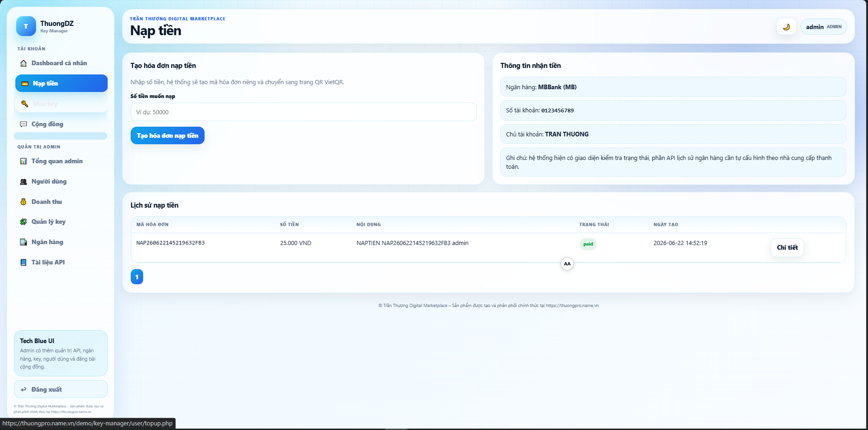868x430 pixels.
Task: Open Dashboard cá nhân menu item
Action: (x=61, y=63)
